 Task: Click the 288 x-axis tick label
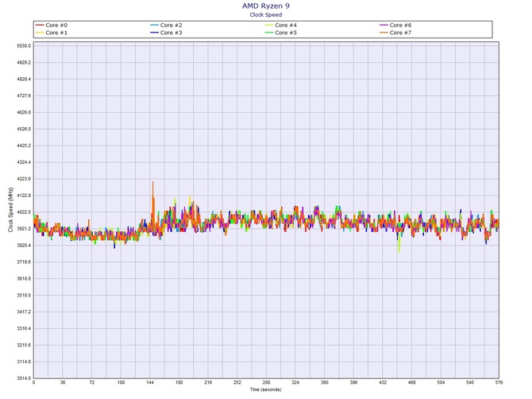(x=266, y=382)
